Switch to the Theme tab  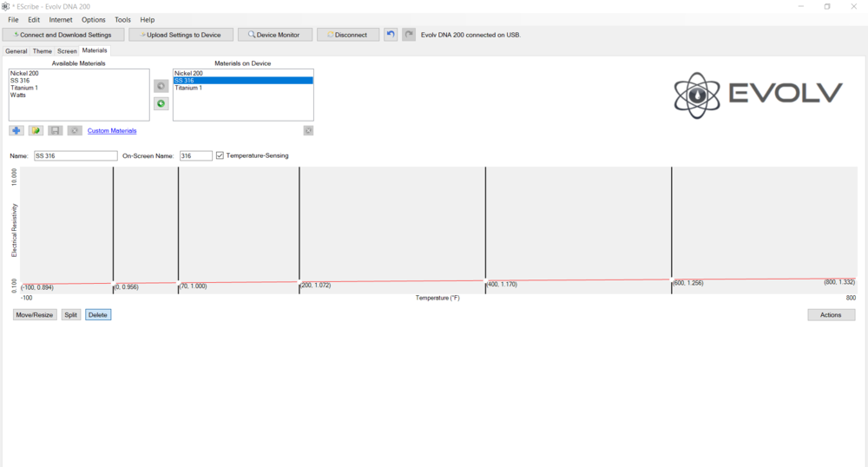(x=42, y=51)
